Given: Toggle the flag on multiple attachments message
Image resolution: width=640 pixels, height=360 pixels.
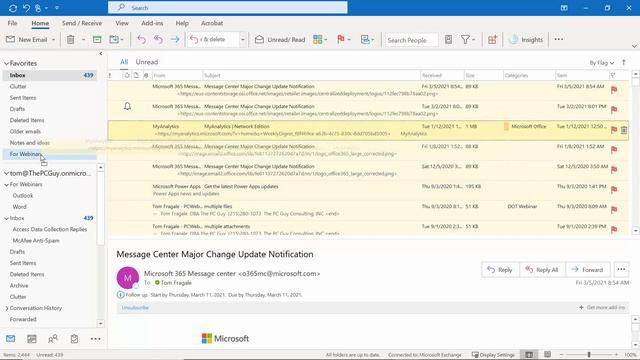Looking at the screenshot, I should pos(614,230).
